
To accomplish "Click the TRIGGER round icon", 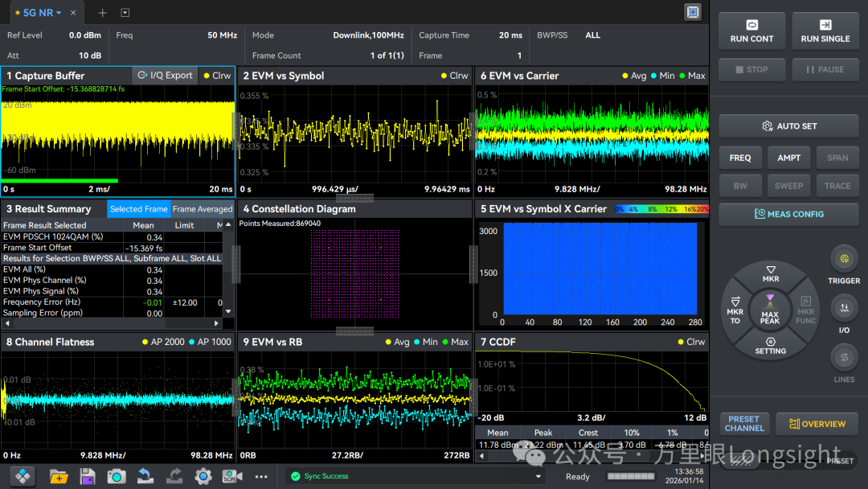I will click(x=844, y=259).
